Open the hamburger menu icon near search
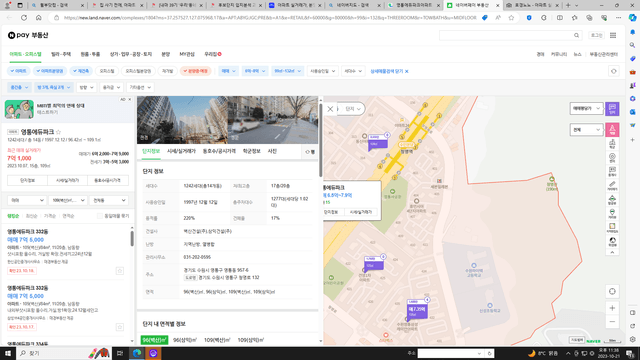The width and height of the screenshot is (640, 360). (613, 36)
